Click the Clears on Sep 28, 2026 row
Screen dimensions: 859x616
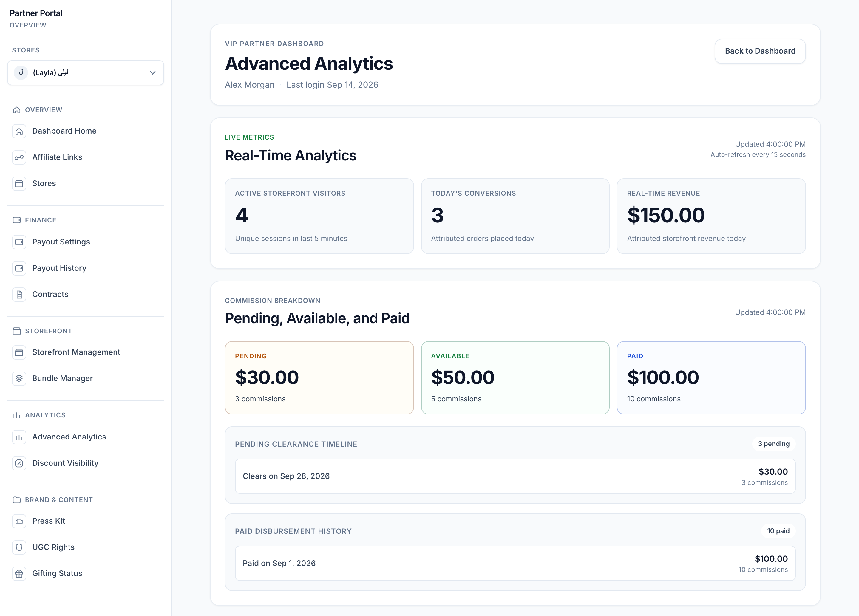(515, 476)
